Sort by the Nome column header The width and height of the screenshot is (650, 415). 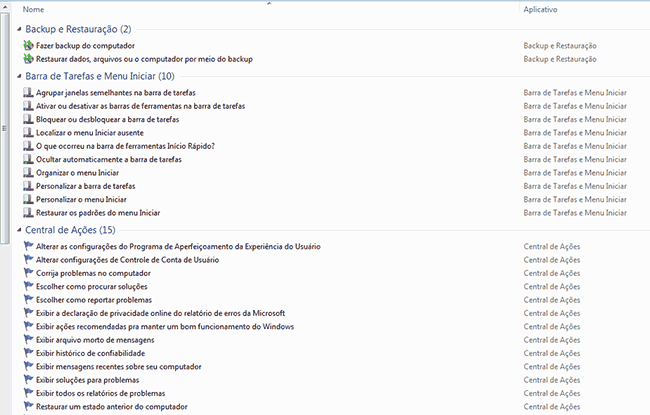click(33, 9)
